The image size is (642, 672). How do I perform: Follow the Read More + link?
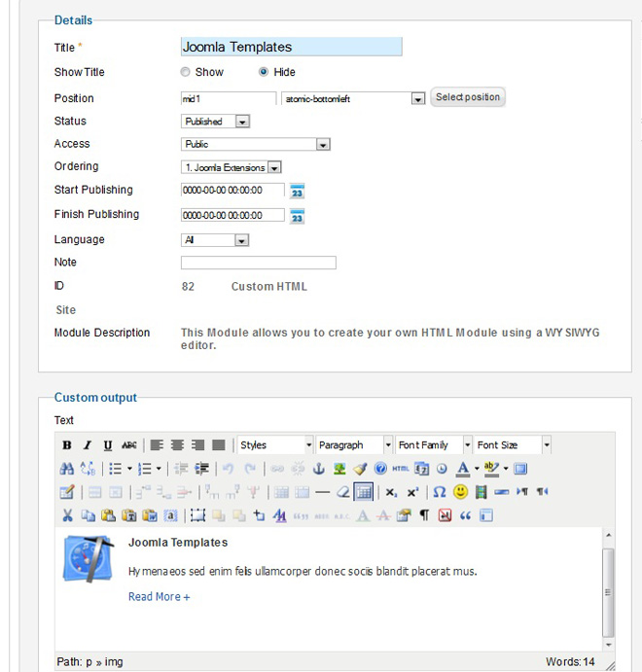(x=159, y=597)
